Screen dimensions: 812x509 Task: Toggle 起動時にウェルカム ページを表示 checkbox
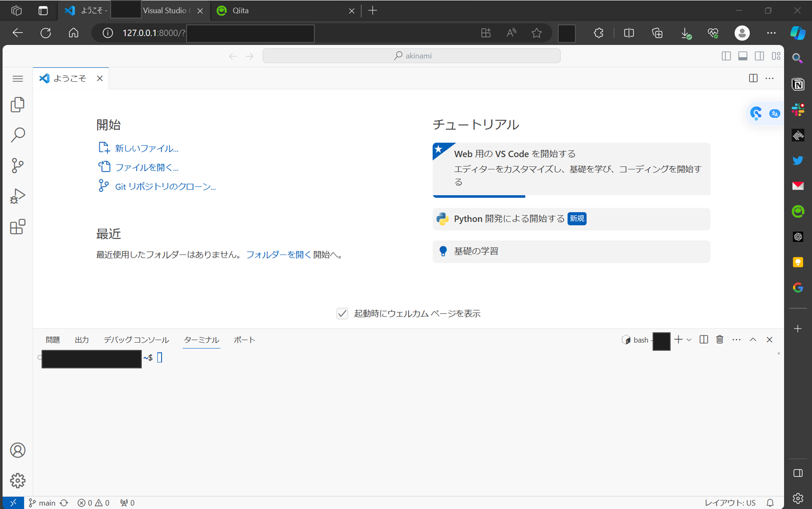point(342,314)
